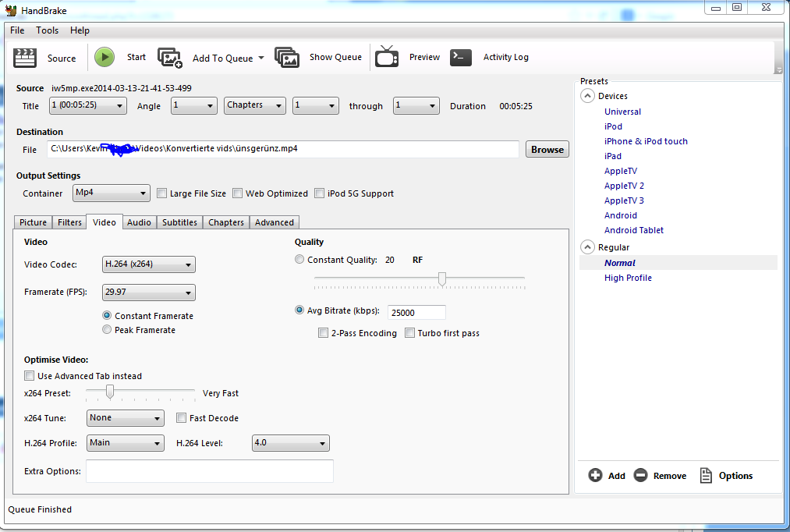Open the Container Mp4 dropdown
Screen dimensions: 790x532
click(112, 193)
